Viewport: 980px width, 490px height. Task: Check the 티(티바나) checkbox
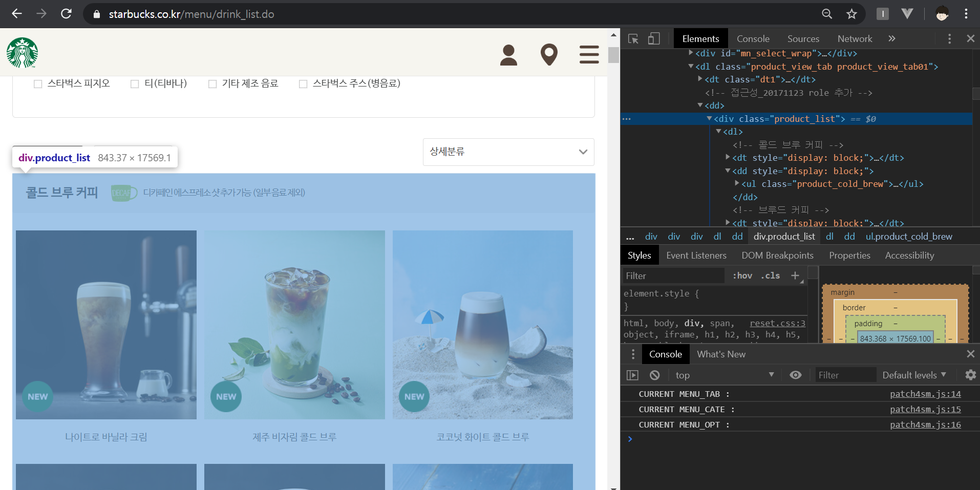pos(135,84)
